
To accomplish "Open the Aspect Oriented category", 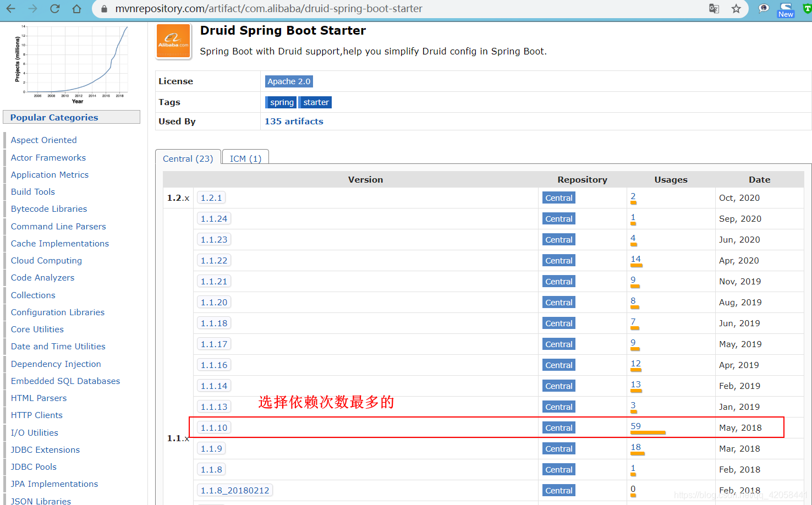I will [44, 140].
